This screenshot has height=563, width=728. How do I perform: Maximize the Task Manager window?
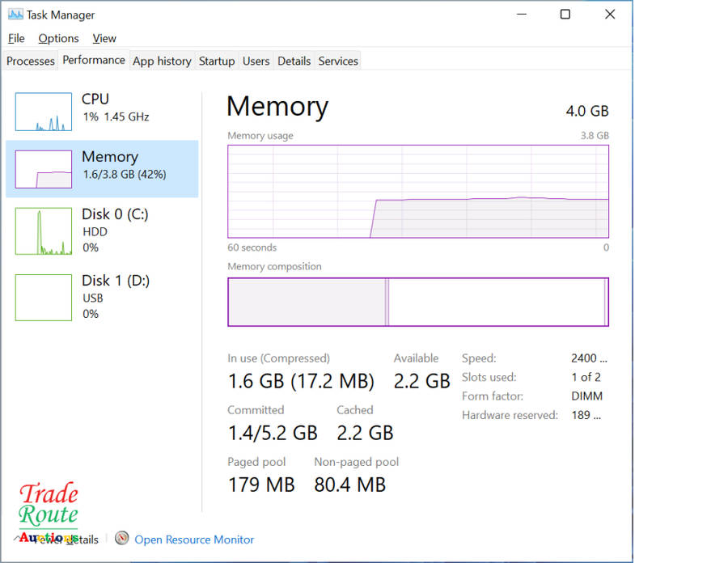[x=565, y=15]
